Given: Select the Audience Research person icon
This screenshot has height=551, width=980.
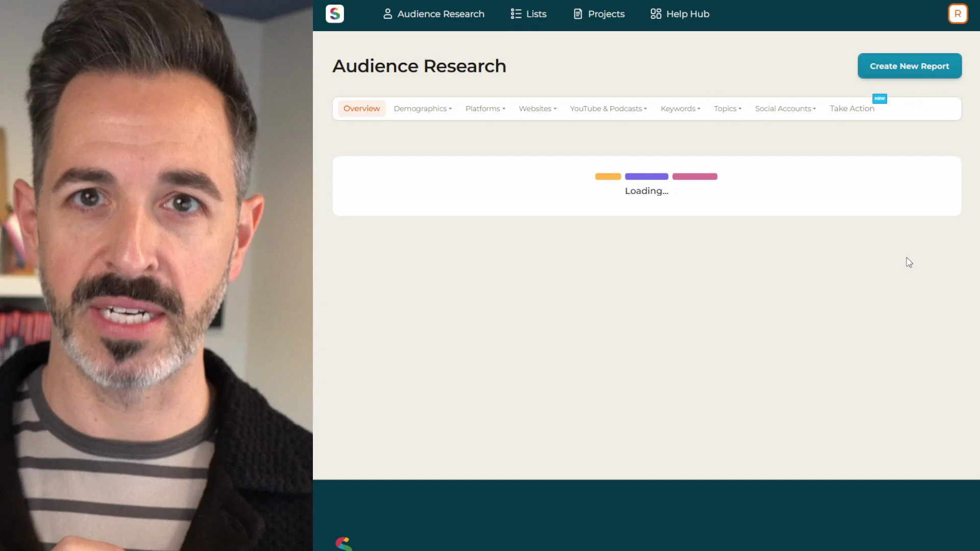Looking at the screenshot, I should (x=389, y=14).
